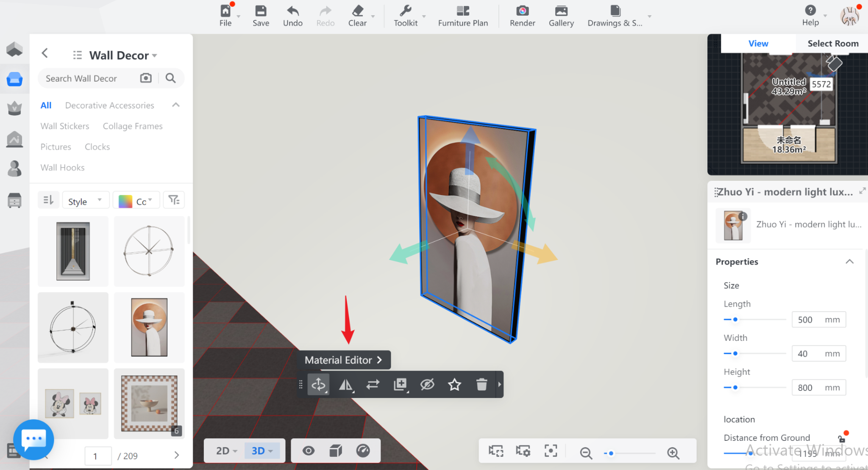Toggle the eye visibility button in the bottom bar
The image size is (868, 470).
pos(308,451)
